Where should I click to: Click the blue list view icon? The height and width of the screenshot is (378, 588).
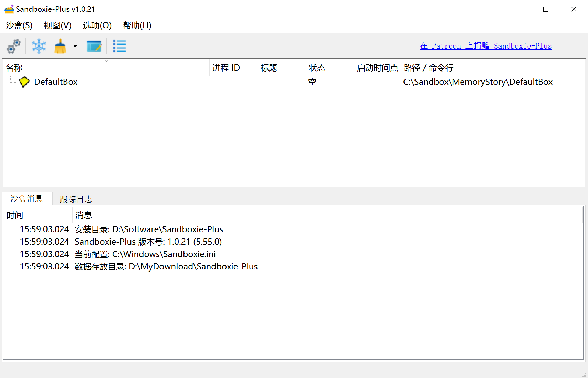119,46
